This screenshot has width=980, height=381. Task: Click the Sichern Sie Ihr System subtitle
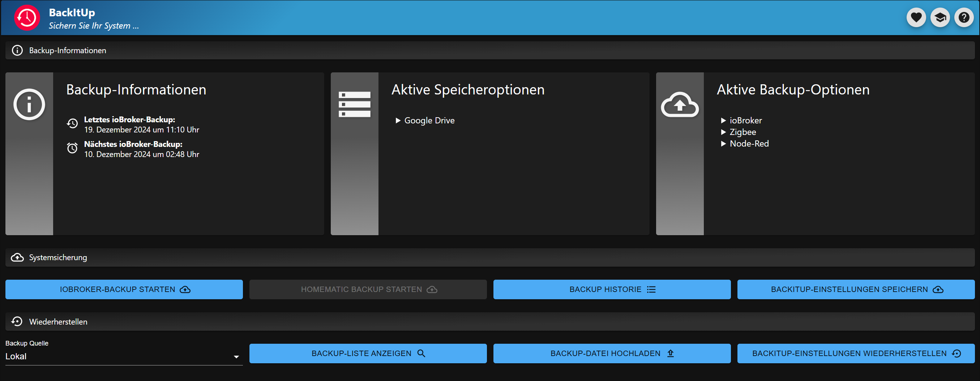(94, 26)
